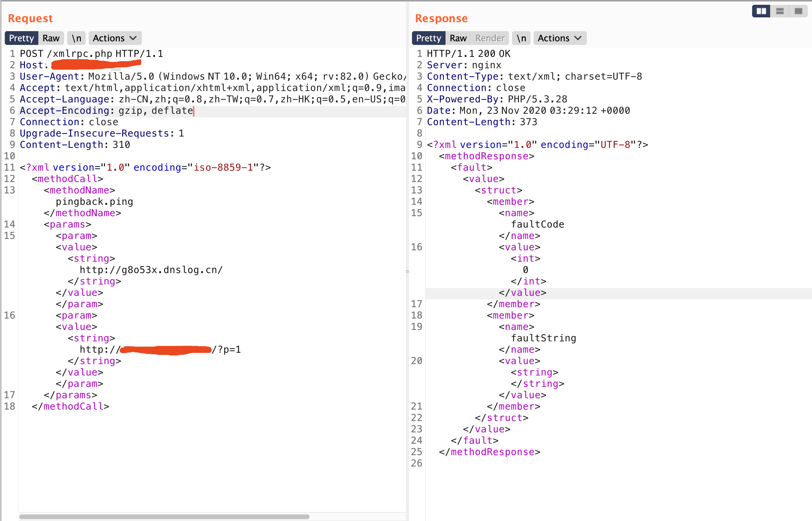Image resolution: width=812 pixels, height=521 pixels.
Task: Switch to top-bottom stacked layout icon
Action: pos(780,11)
